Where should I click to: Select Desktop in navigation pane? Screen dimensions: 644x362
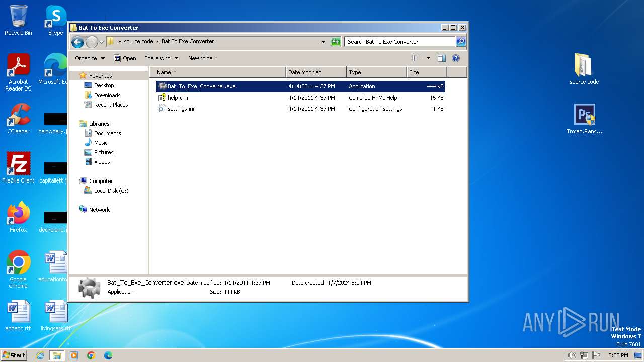pos(104,85)
